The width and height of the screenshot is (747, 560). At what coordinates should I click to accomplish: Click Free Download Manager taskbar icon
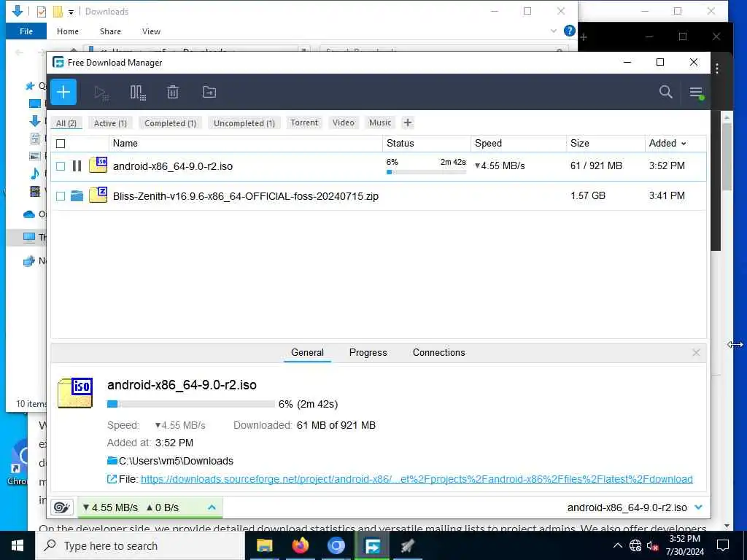coord(372,545)
